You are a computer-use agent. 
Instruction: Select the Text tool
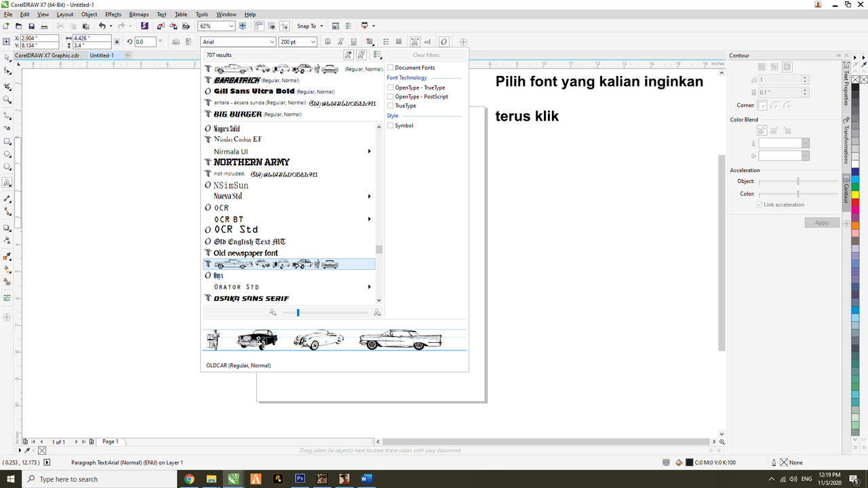[7, 183]
